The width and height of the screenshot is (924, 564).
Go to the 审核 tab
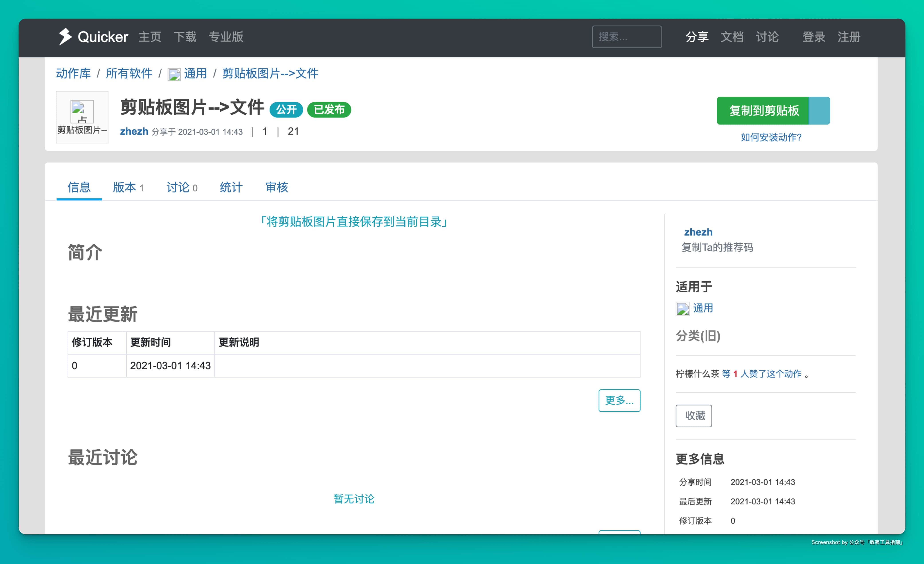pos(276,187)
